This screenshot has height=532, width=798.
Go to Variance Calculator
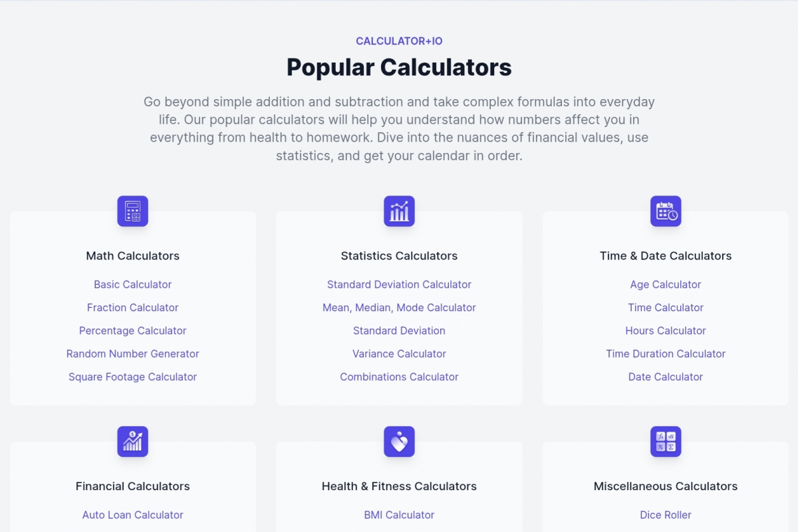[399, 354]
